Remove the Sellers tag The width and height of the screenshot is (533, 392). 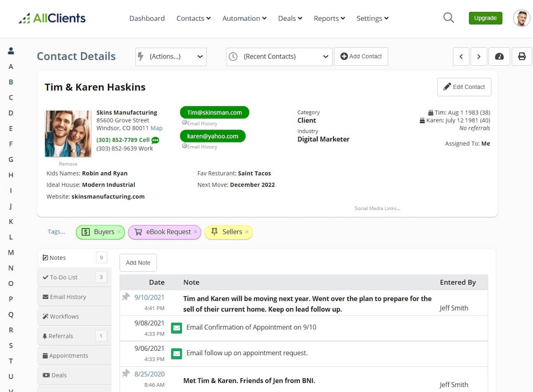click(247, 232)
